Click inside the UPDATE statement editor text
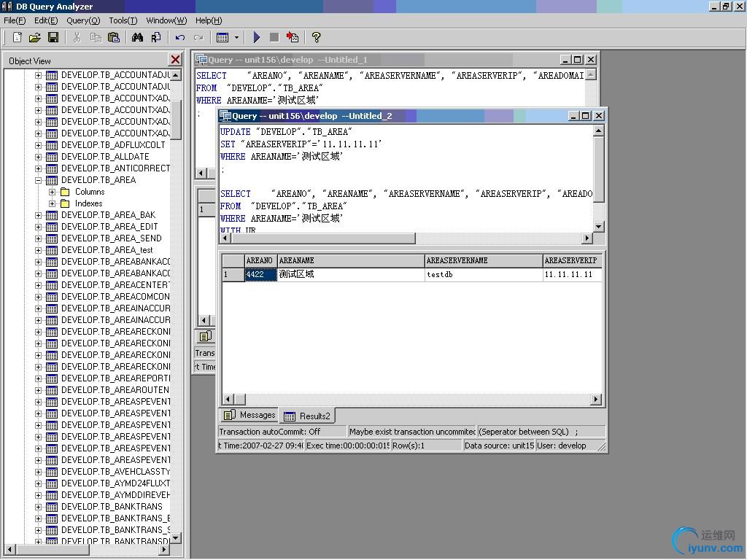Viewport: 747px width, 560px height. click(301, 144)
